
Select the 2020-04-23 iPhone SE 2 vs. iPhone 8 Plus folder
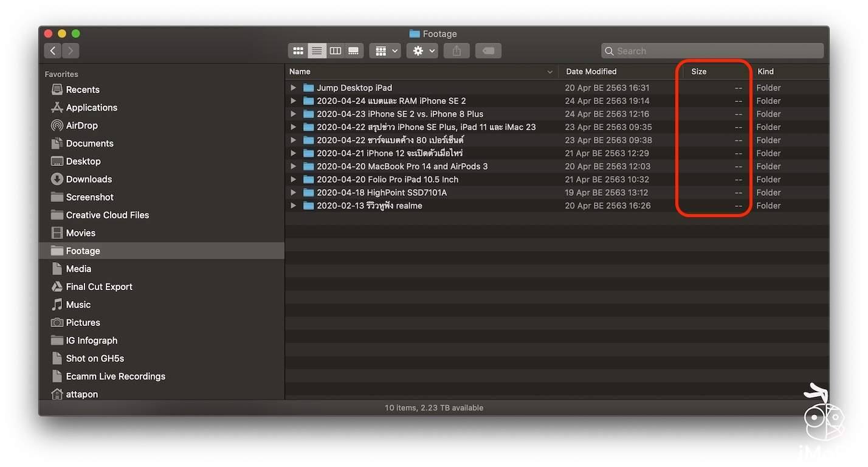tap(400, 114)
